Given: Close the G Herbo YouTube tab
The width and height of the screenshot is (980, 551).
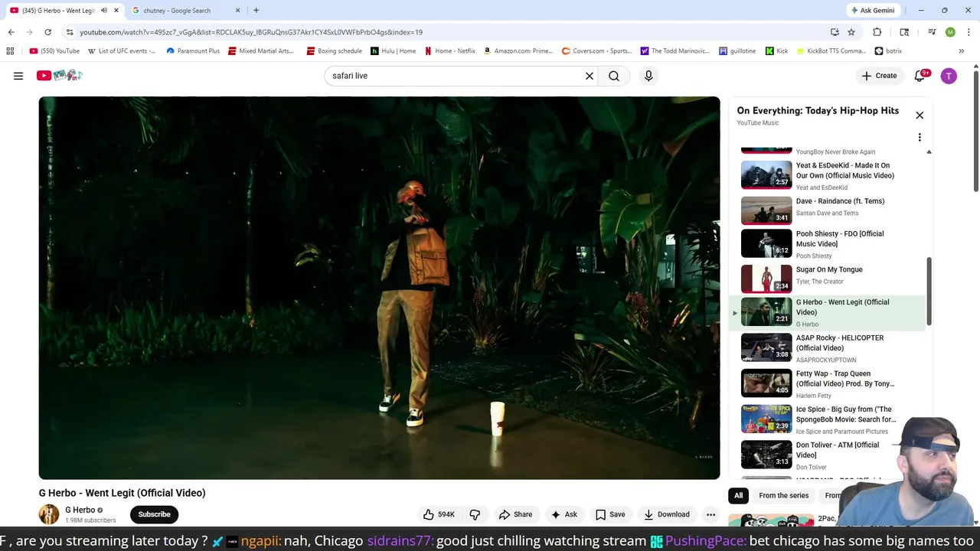Looking at the screenshot, I should (x=116, y=11).
